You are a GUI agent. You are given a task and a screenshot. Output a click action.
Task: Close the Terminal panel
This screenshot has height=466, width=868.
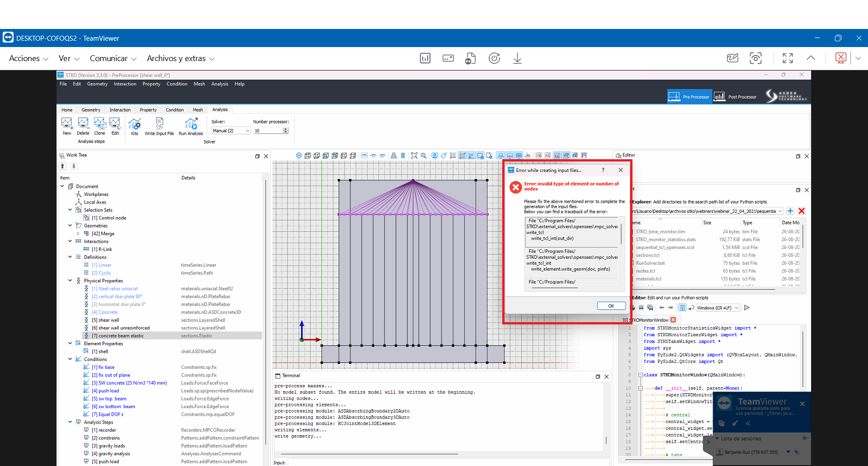(607, 376)
